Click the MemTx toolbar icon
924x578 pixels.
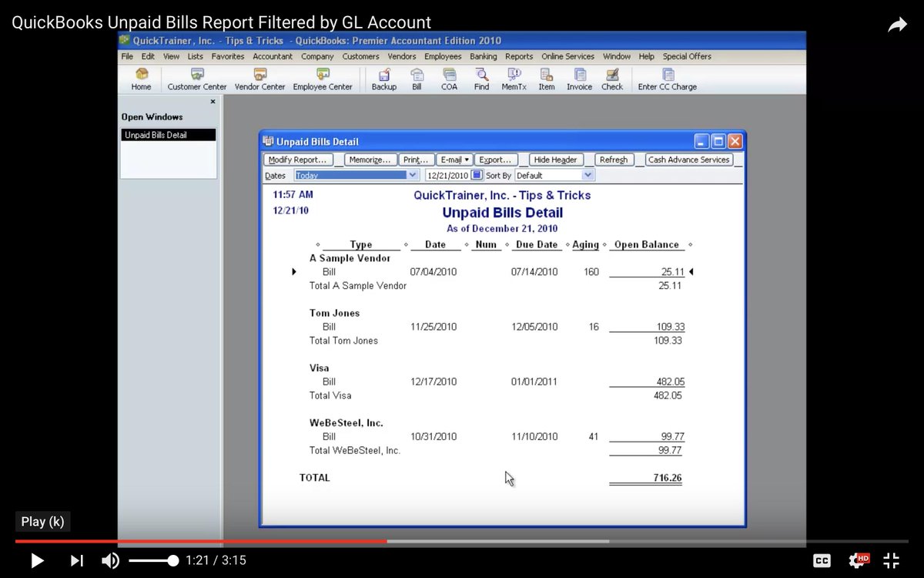(514, 79)
